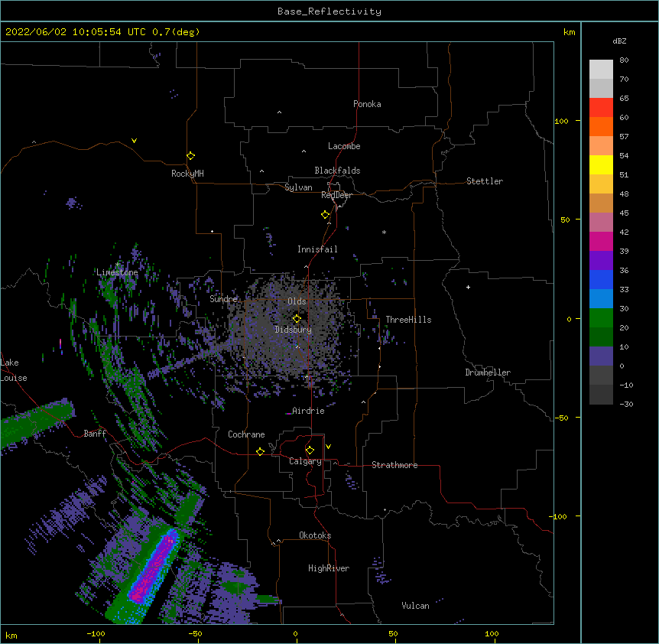
Task: Select the Cochrane label
Action: tap(246, 434)
